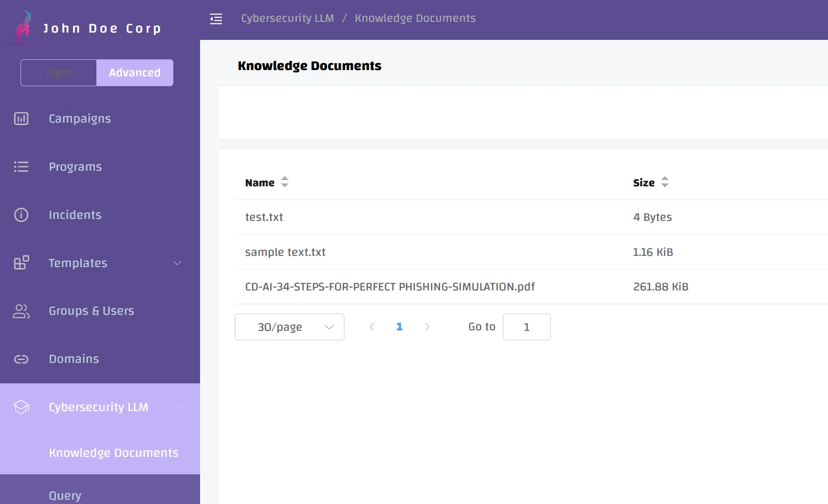Select the Knowledge Documents submenu item

100,453
